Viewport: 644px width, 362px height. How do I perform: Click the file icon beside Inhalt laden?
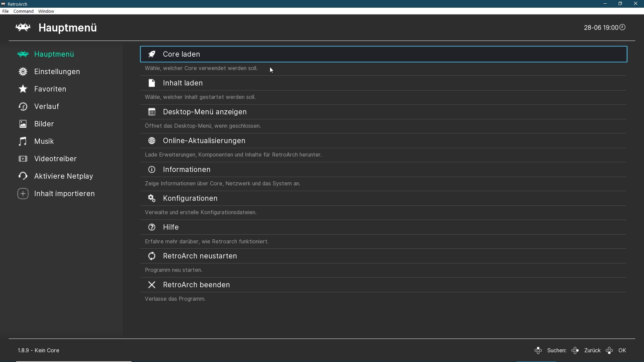point(152,83)
